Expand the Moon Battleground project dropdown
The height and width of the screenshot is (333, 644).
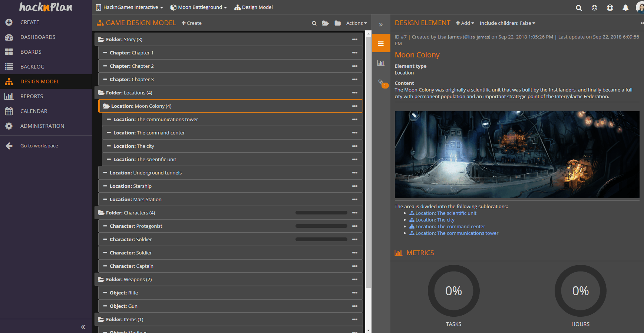pyautogui.click(x=198, y=7)
